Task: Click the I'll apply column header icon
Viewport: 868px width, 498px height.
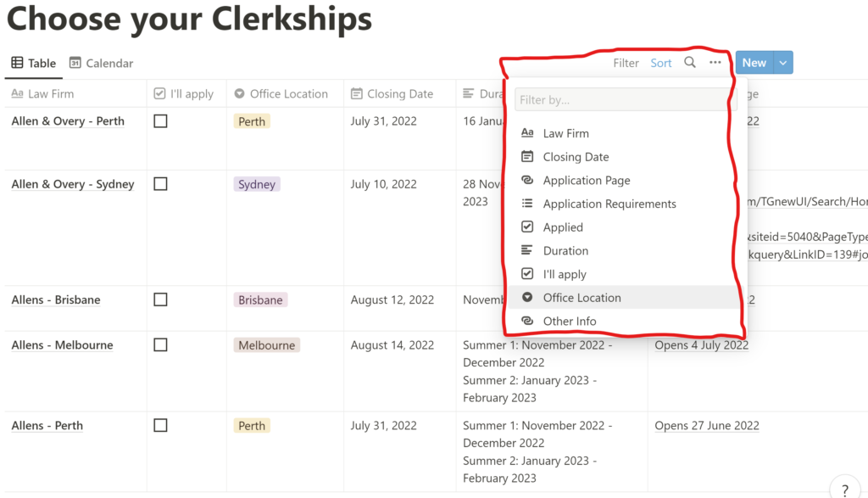Action: (x=159, y=93)
